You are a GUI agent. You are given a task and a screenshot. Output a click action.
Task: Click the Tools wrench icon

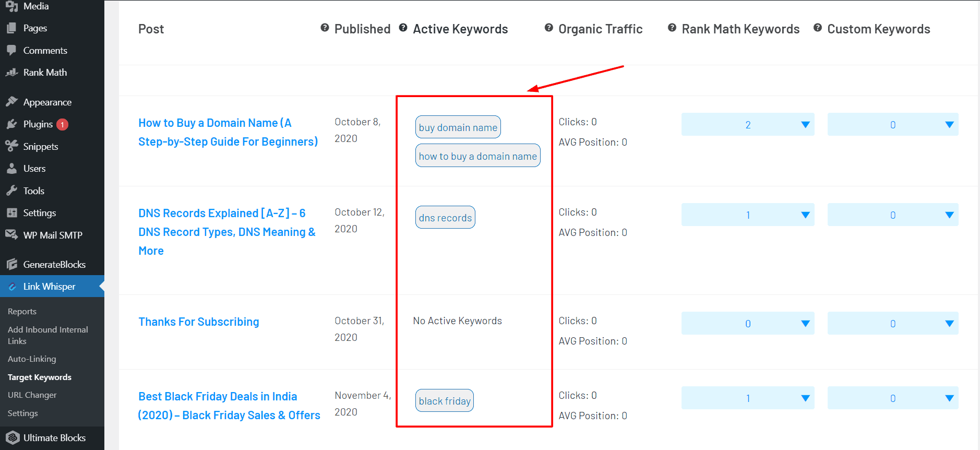pyautogui.click(x=11, y=191)
